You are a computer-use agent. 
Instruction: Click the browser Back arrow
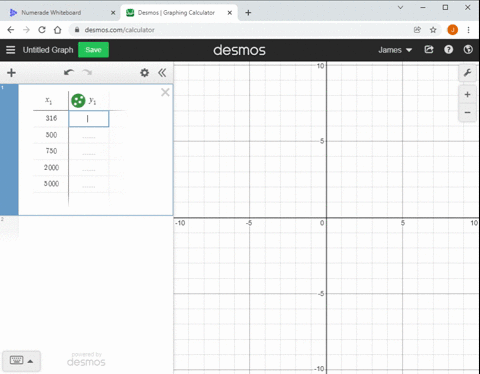coord(11,30)
